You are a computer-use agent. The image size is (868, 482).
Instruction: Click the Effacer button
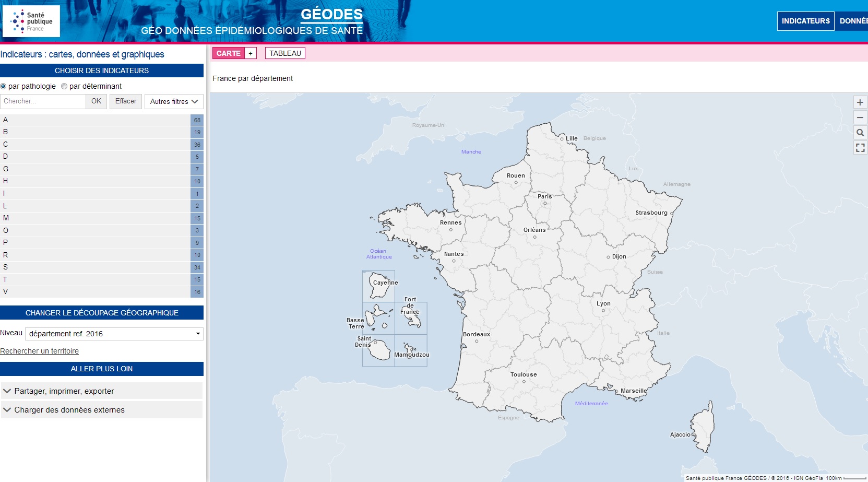[126, 101]
